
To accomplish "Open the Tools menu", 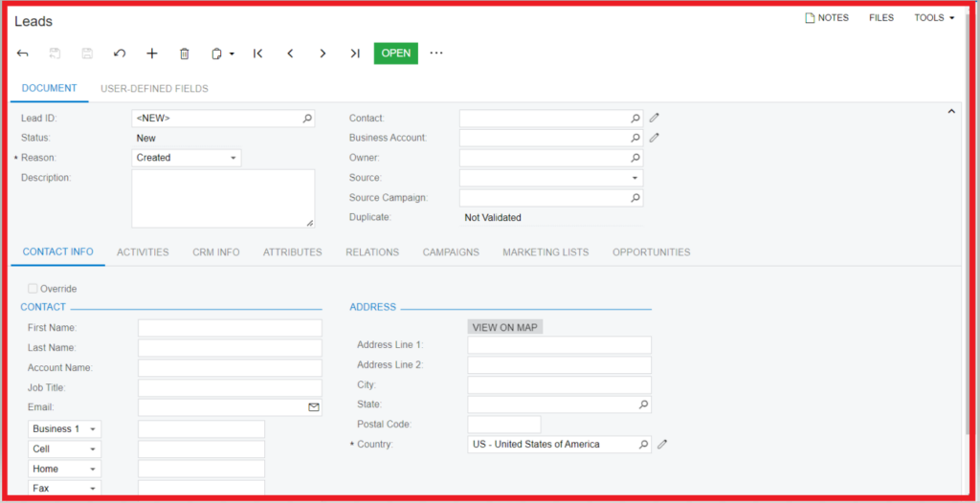I will 934,18.
